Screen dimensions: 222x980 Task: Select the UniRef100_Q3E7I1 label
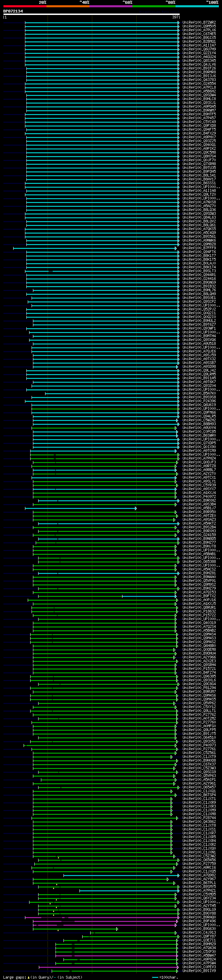point(199,940)
